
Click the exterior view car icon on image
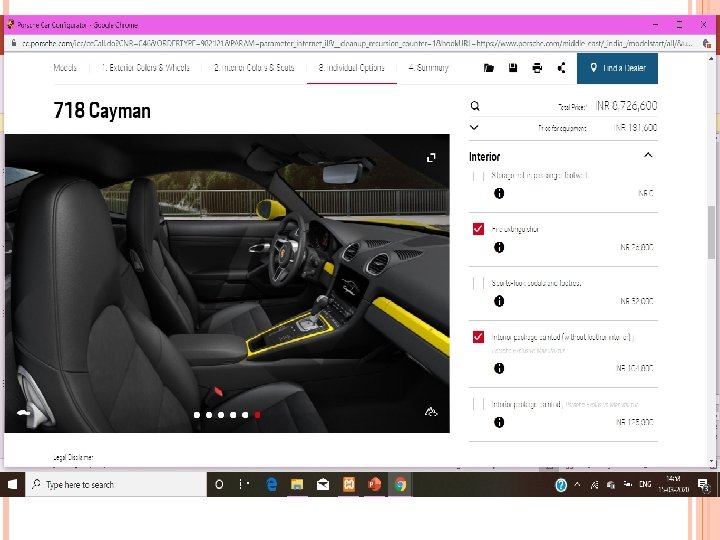[23, 412]
